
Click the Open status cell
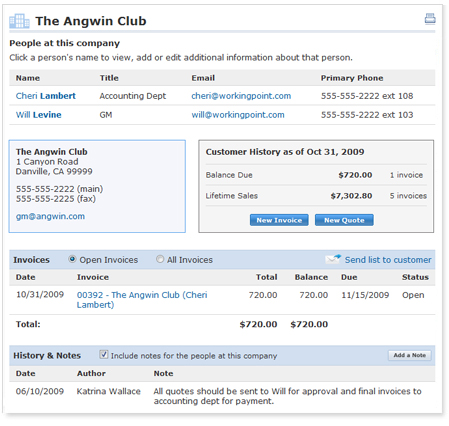pyautogui.click(x=413, y=295)
